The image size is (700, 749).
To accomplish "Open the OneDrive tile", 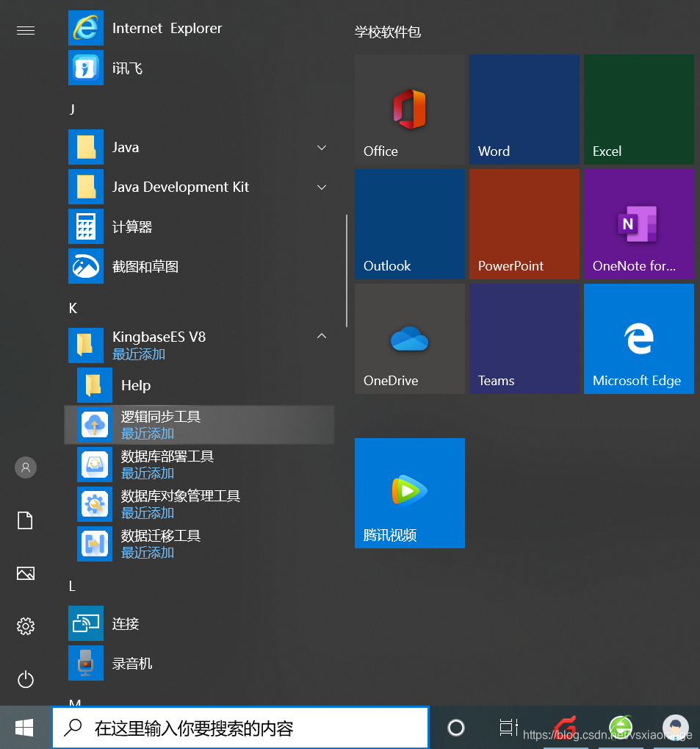I will coord(410,339).
